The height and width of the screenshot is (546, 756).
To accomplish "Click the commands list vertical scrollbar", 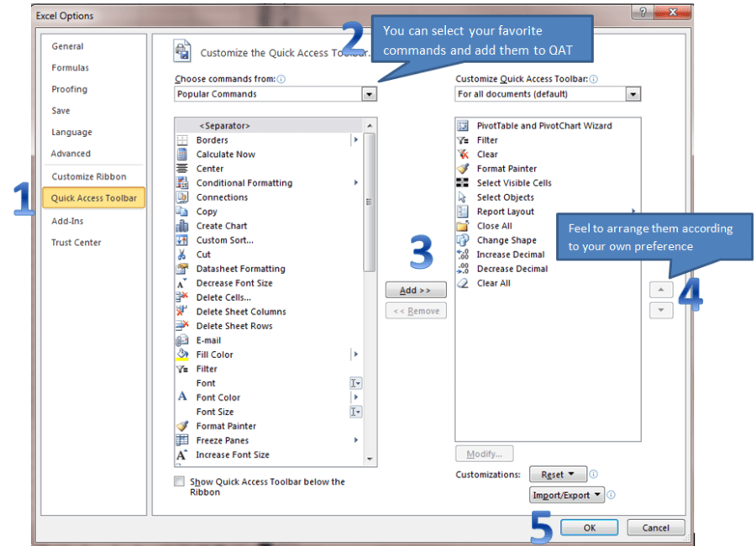I will tap(370, 336).
